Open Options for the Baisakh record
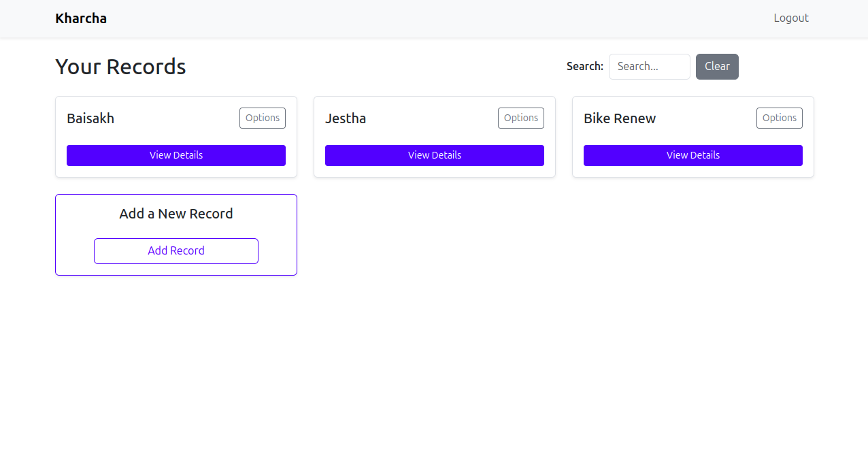 [x=263, y=118]
